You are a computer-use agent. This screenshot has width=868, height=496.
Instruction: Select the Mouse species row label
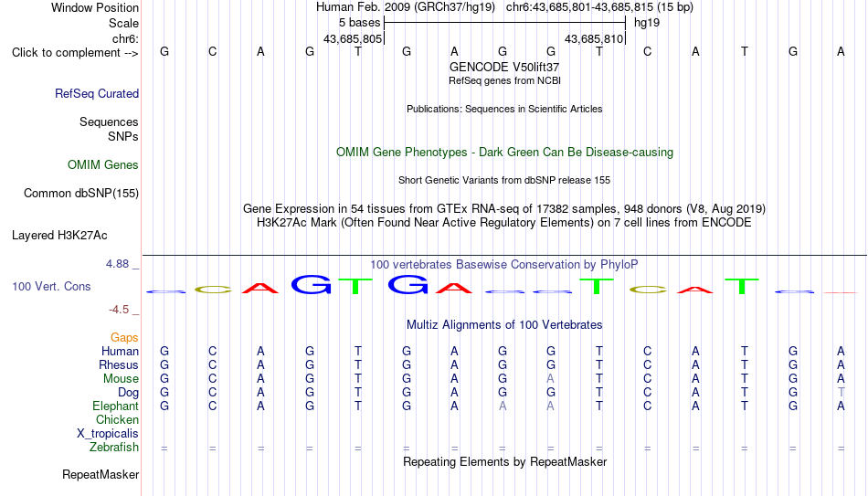(x=121, y=379)
